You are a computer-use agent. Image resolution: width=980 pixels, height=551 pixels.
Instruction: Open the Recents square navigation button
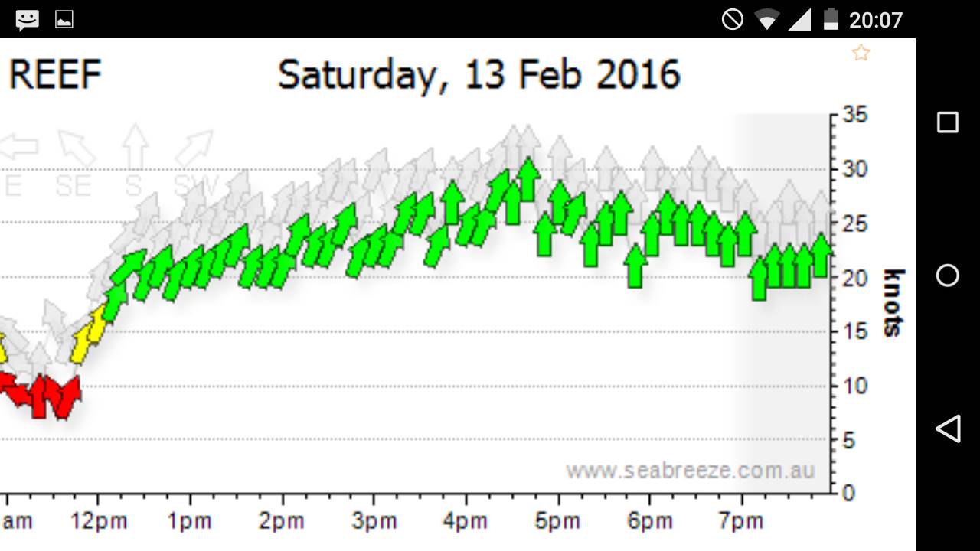(949, 121)
